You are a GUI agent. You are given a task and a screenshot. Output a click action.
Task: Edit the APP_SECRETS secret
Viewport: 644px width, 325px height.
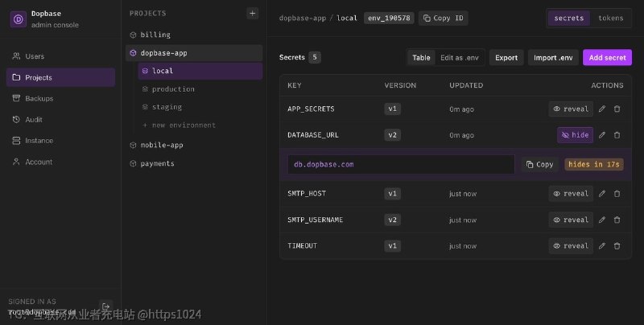tap(602, 109)
